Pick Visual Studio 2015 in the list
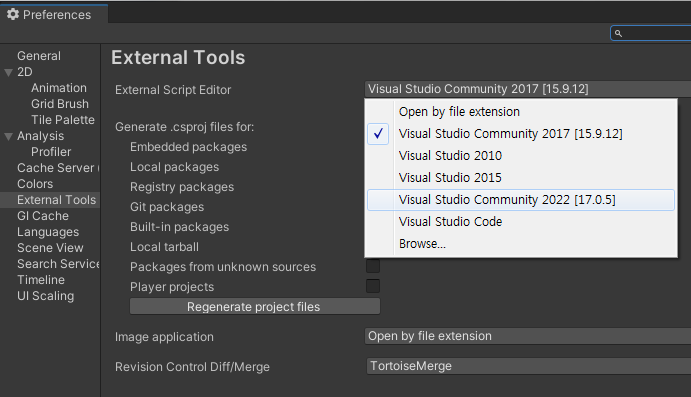The image size is (691, 397). point(521,178)
